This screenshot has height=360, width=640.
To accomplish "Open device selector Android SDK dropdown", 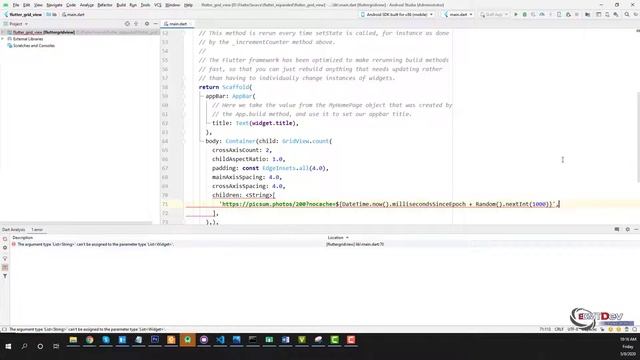I will tap(397, 14).
